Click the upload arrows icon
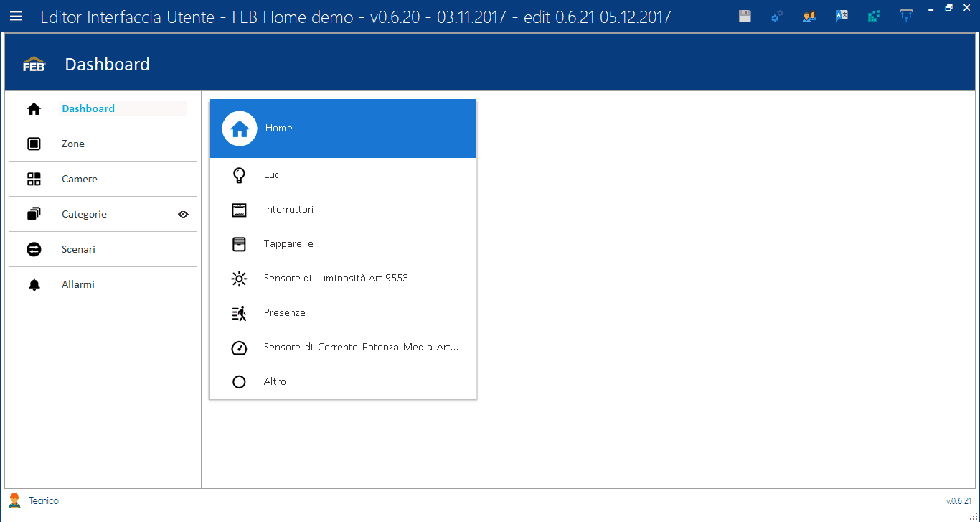 click(906, 16)
